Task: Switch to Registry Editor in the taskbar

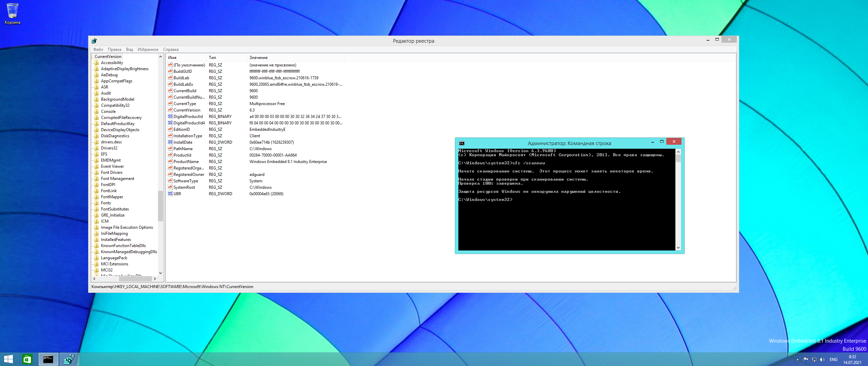Action: [69, 359]
